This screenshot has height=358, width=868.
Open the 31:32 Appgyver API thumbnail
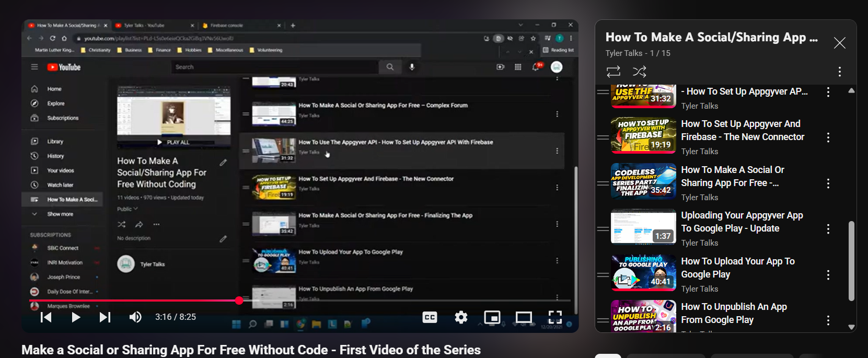[x=643, y=96]
